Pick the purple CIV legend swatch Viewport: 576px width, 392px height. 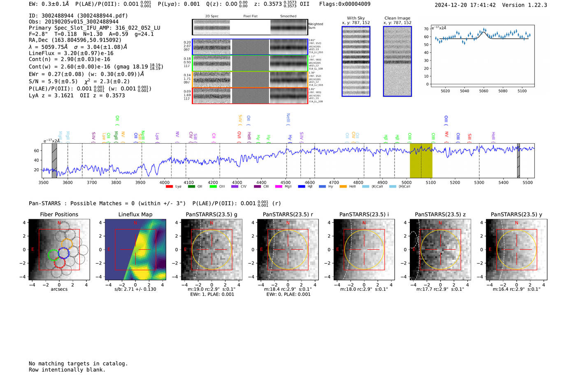(235, 187)
